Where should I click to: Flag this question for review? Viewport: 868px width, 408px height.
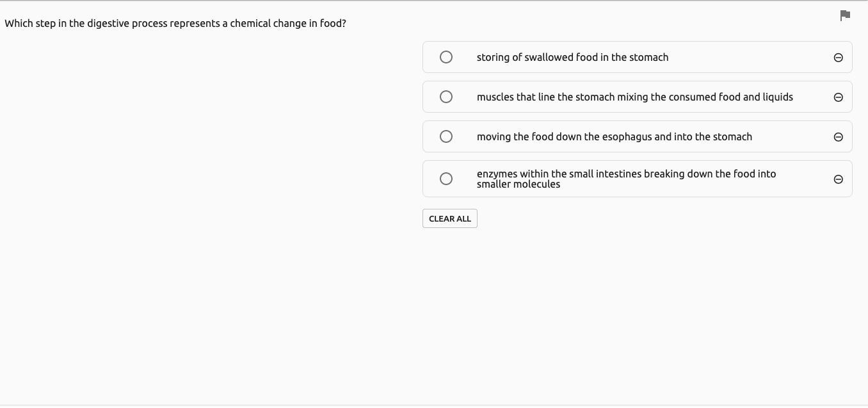tap(845, 15)
